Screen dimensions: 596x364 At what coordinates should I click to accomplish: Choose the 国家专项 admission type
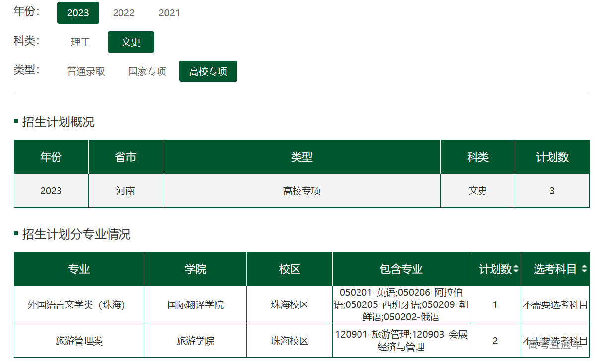[147, 71]
